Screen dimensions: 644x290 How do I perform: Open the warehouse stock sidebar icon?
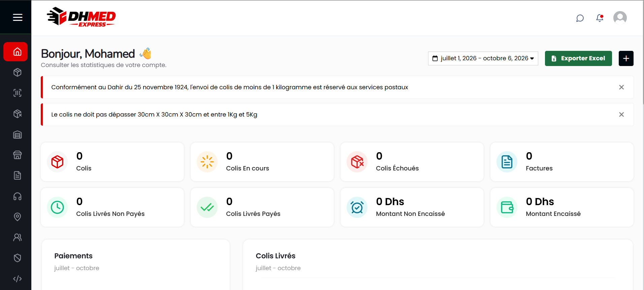click(x=18, y=135)
